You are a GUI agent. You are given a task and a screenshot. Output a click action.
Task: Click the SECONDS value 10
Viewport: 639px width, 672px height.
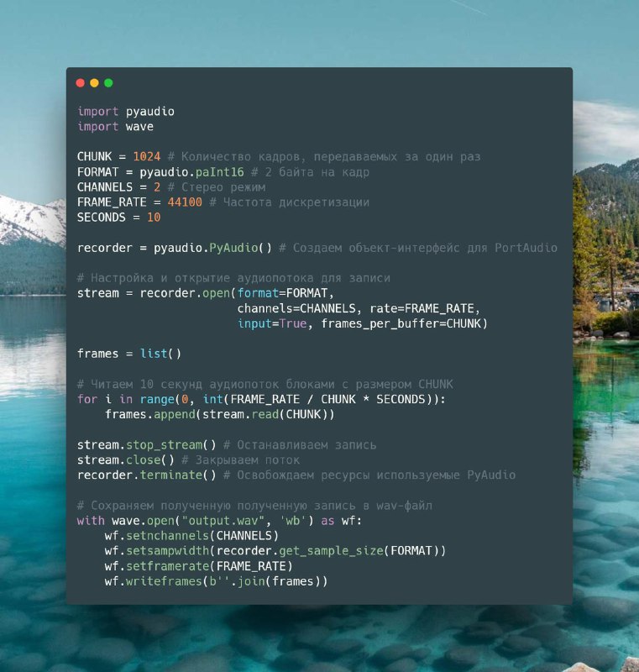pyautogui.click(x=154, y=218)
